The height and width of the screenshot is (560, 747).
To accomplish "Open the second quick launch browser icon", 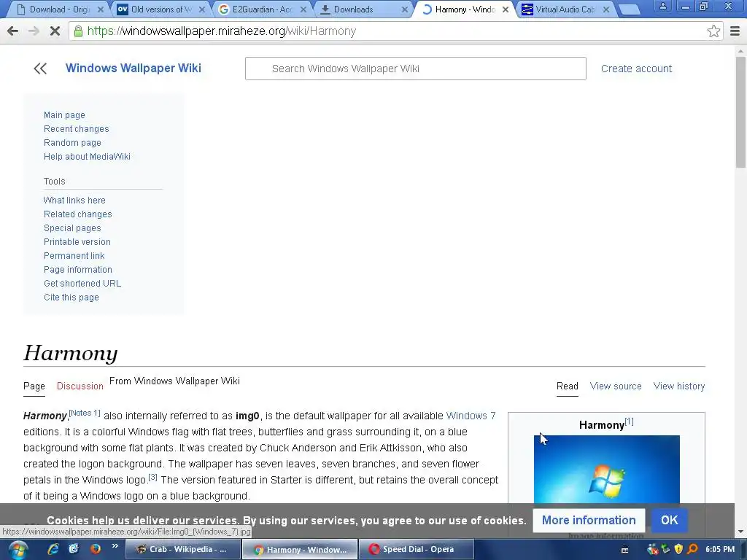I will (74, 549).
